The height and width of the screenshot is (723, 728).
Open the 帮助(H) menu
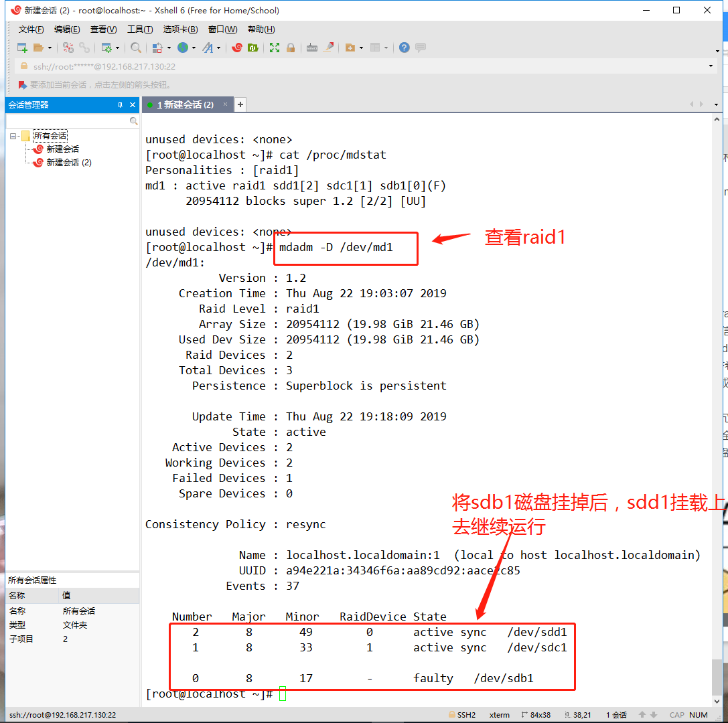(x=261, y=29)
